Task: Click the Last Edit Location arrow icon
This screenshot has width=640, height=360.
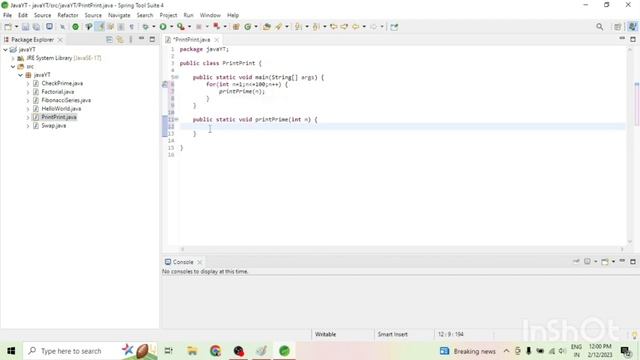Action: [x=333, y=27]
